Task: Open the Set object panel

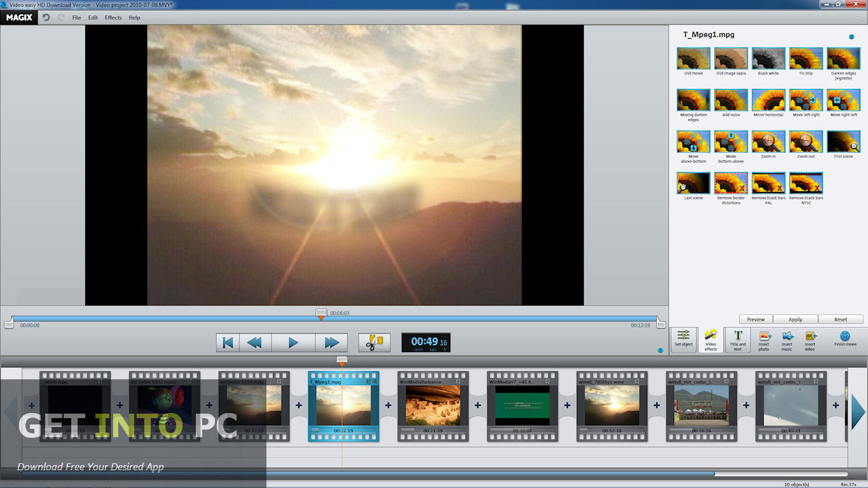Action: [x=684, y=339]
